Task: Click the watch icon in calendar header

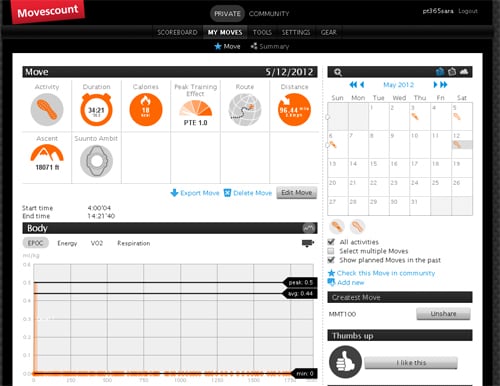Action: (452, 71)
